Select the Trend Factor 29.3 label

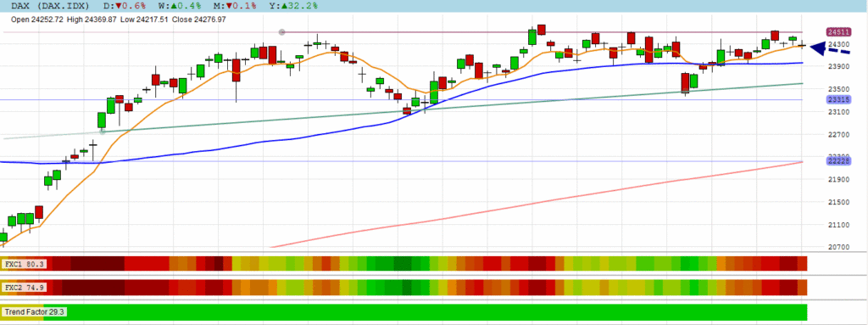(x=35, y=312)
